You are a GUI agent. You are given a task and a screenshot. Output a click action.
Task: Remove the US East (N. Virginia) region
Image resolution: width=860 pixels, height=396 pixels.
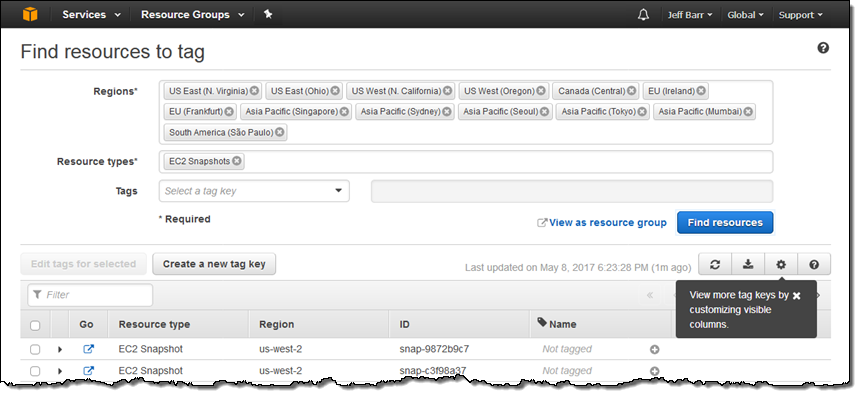tap(254, 91)
